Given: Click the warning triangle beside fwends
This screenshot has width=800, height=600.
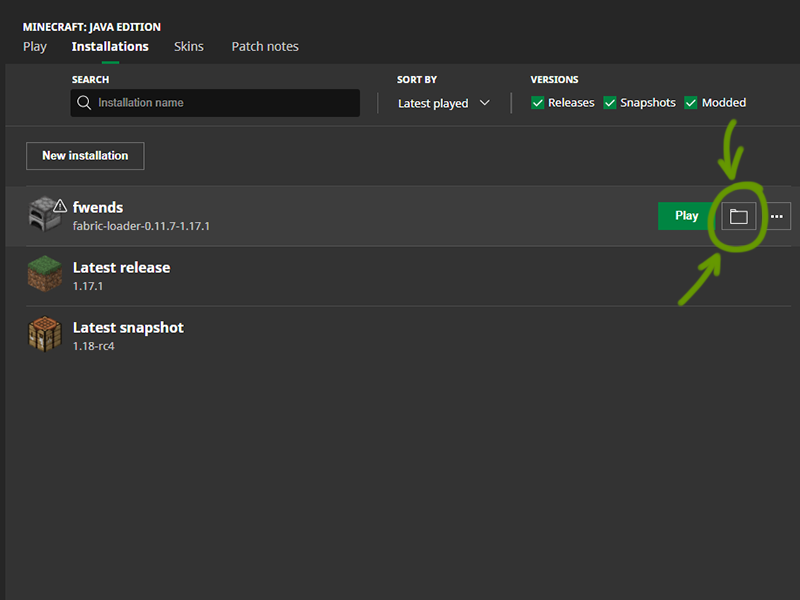Looking at the screenshot, I should coord(60,206).
